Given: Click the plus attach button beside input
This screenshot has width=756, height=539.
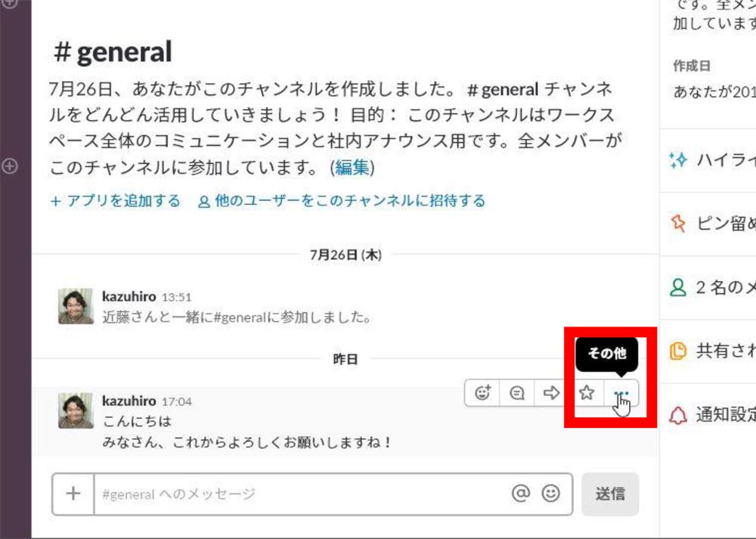Looking at the screenshot, I should [x=73, y=494].
